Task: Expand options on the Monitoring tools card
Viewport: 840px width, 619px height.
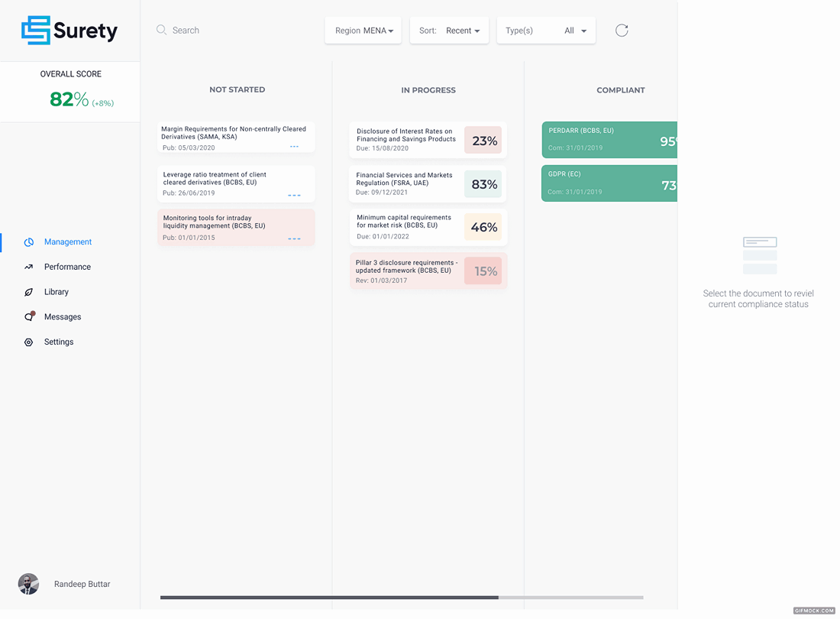Action: point(295,238)
